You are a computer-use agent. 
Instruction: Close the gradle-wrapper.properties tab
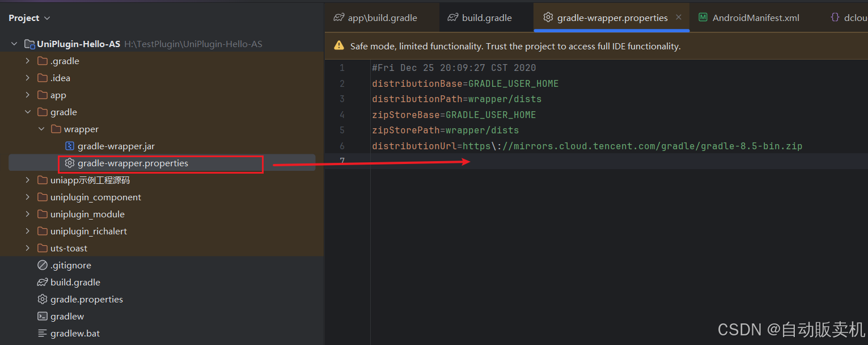point(679,18)
